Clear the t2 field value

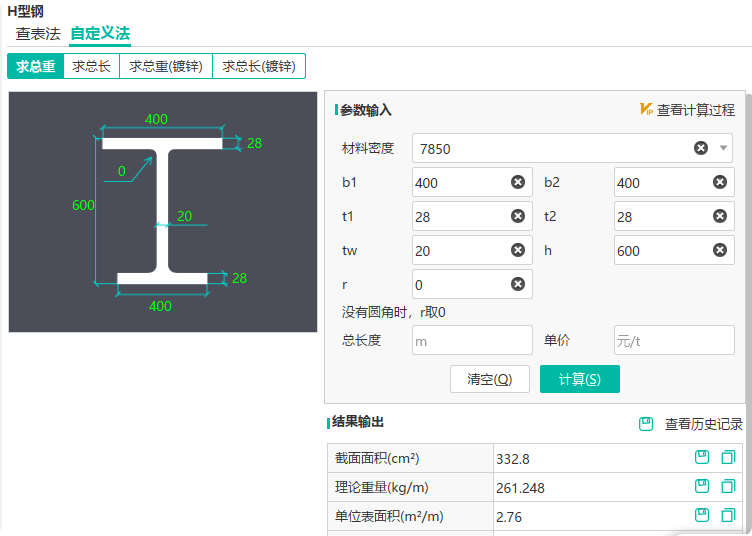719,216
